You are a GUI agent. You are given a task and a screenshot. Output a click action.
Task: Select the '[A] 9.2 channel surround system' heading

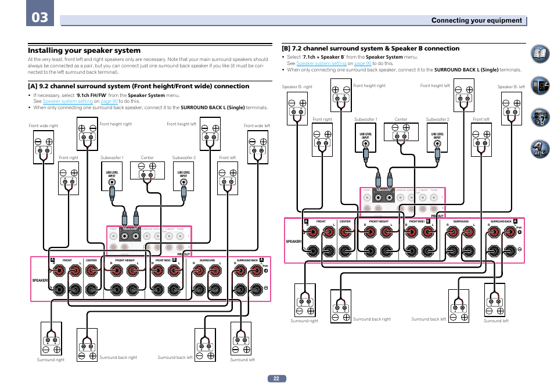pyautogui.click(x=138, y=87)
